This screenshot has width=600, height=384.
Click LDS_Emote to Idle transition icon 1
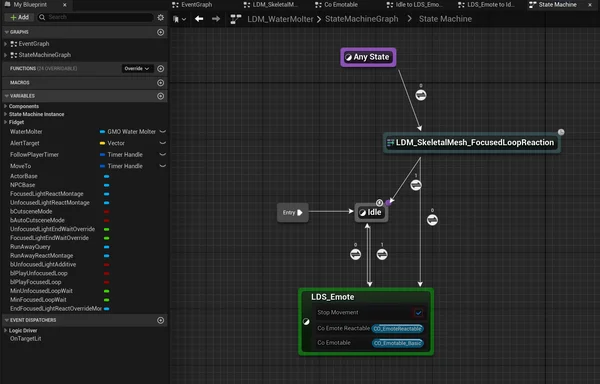382,254
